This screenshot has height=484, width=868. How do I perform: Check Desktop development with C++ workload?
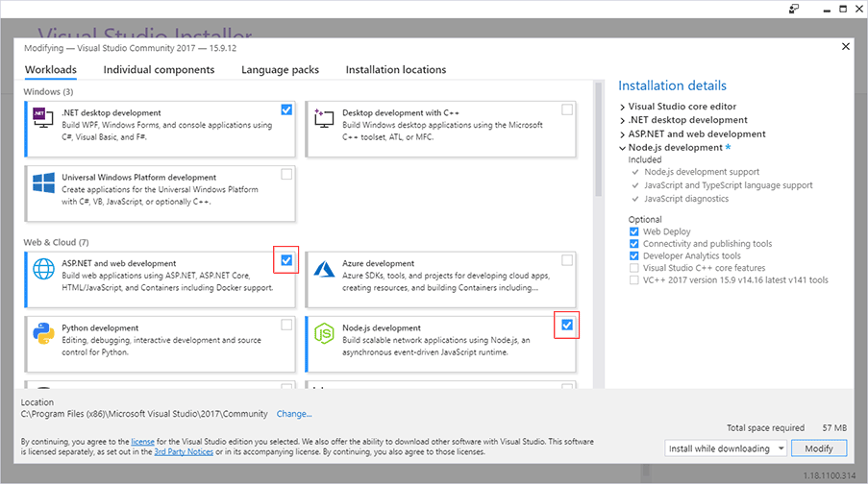[567, 109]
